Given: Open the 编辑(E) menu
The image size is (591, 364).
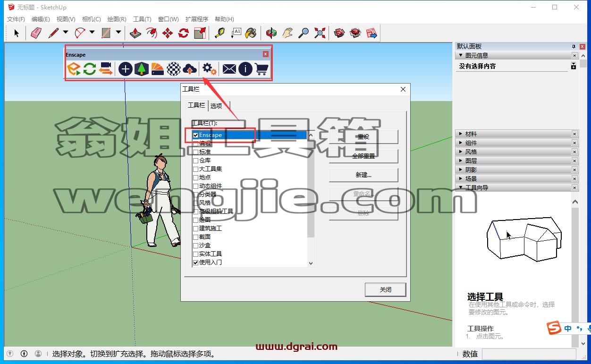Looking at the screenshot, I should click(x=41, y=19).
